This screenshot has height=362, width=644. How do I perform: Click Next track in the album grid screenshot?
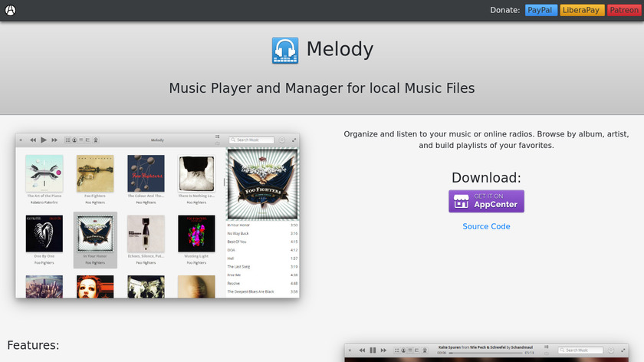(54, 140)
